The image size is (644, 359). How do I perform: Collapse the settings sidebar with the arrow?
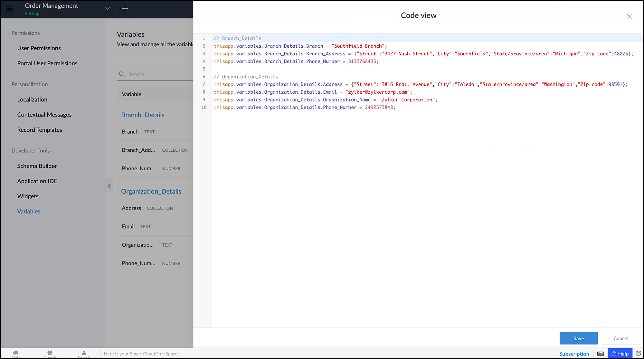109,186
